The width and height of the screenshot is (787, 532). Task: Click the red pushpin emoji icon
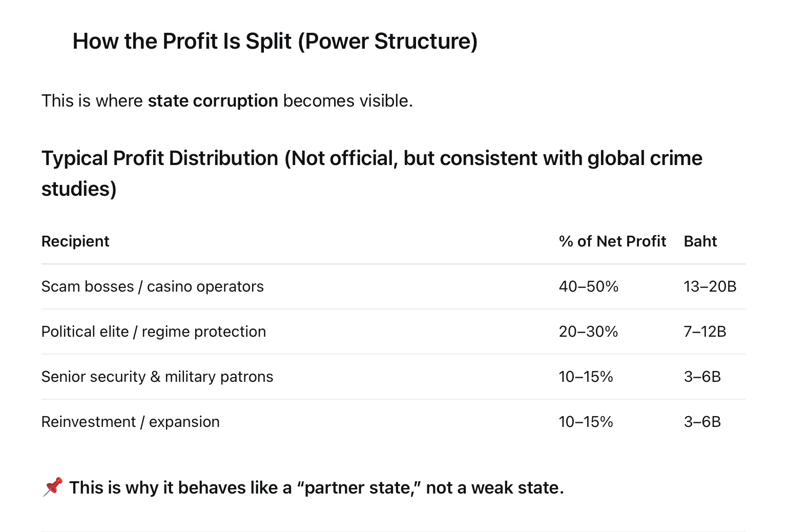(53, 487)
